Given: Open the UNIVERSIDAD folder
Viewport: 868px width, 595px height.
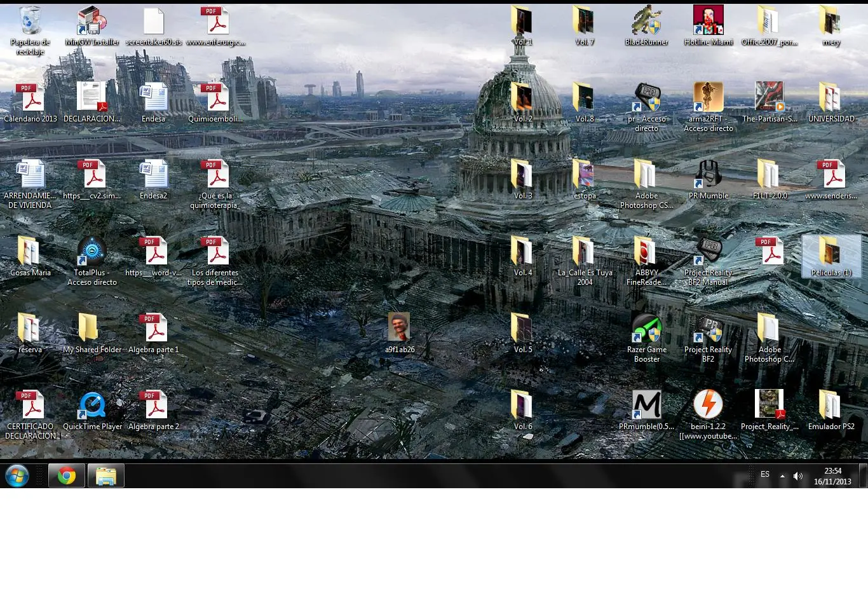Looking at the screenshot, I should point(831,103).
